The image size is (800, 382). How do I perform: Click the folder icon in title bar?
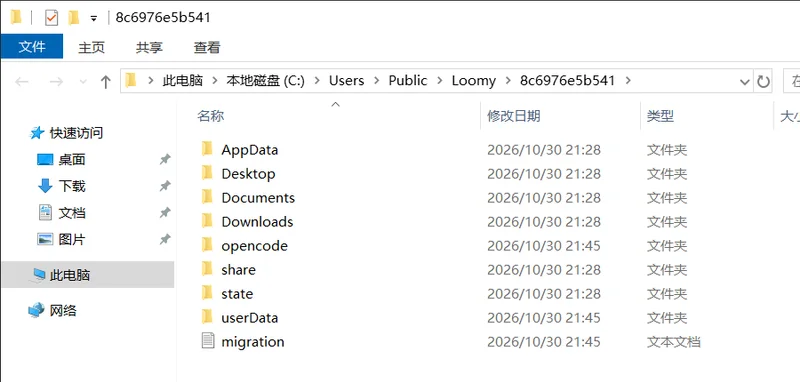16,17
